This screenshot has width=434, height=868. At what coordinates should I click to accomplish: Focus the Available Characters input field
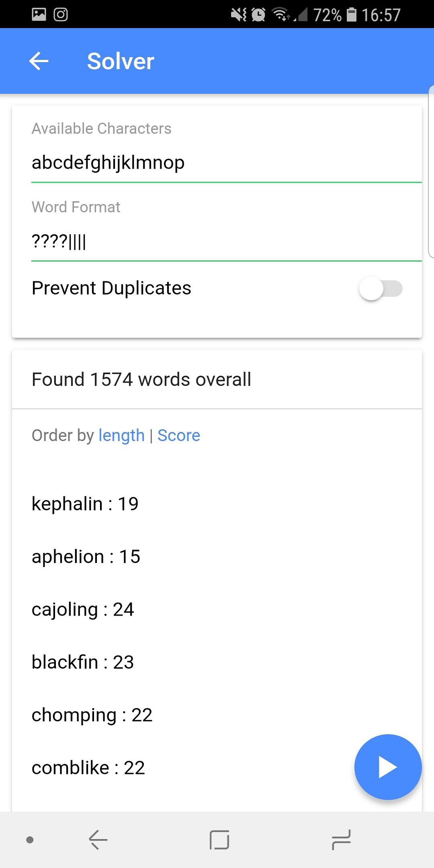[x=226, y=163]
